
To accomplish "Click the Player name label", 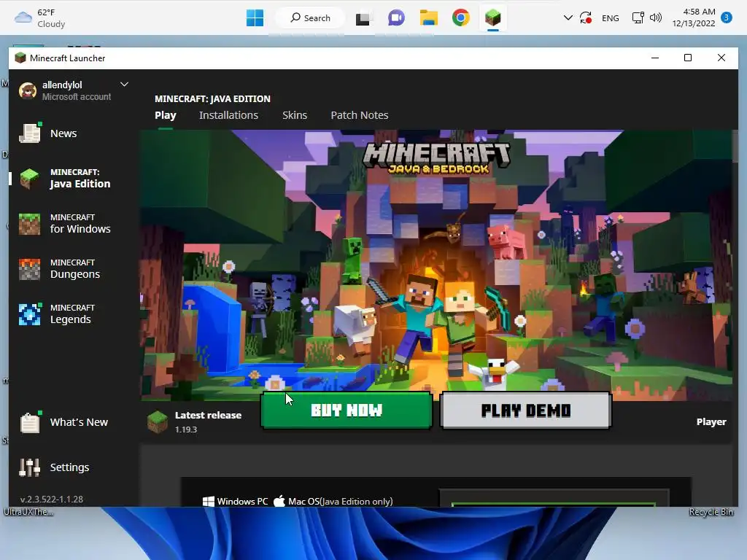I will 711,422.
